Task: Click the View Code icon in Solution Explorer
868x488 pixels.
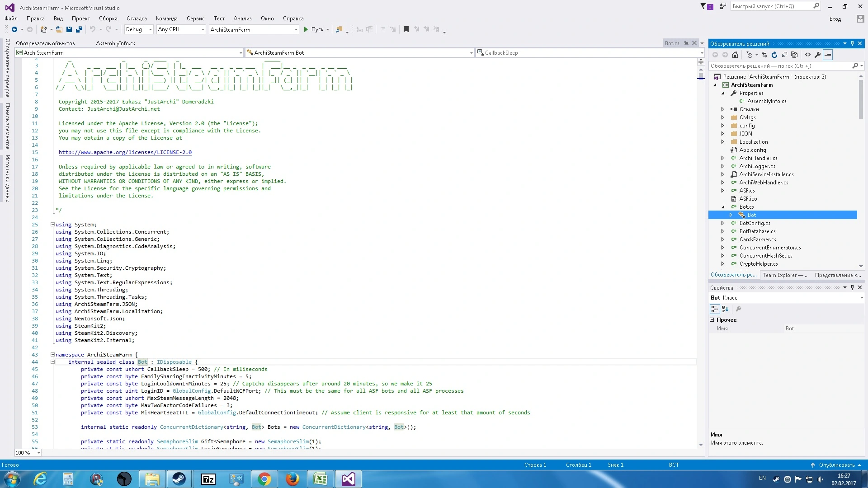Action: pyautogui.click(x=808, y=55)
